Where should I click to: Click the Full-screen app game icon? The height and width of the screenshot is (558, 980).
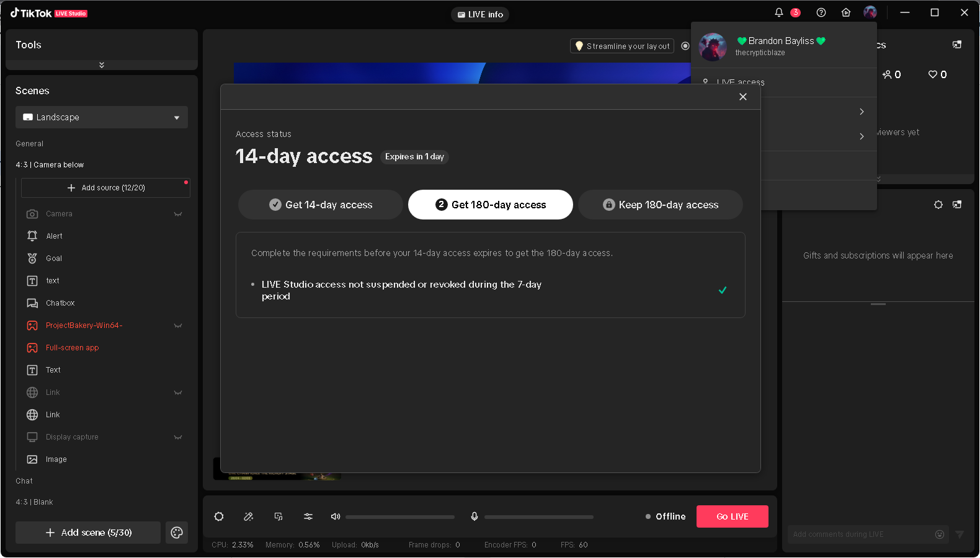(x=32, y=348)
